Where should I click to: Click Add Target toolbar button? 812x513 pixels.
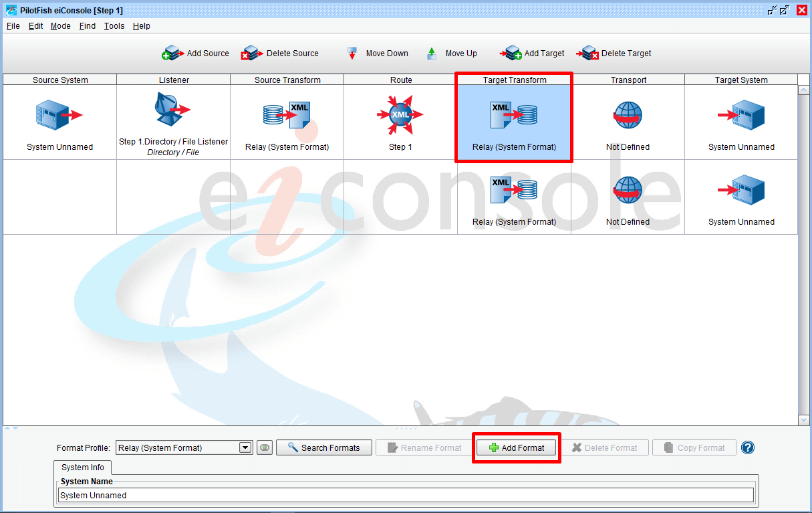(532, 53)
